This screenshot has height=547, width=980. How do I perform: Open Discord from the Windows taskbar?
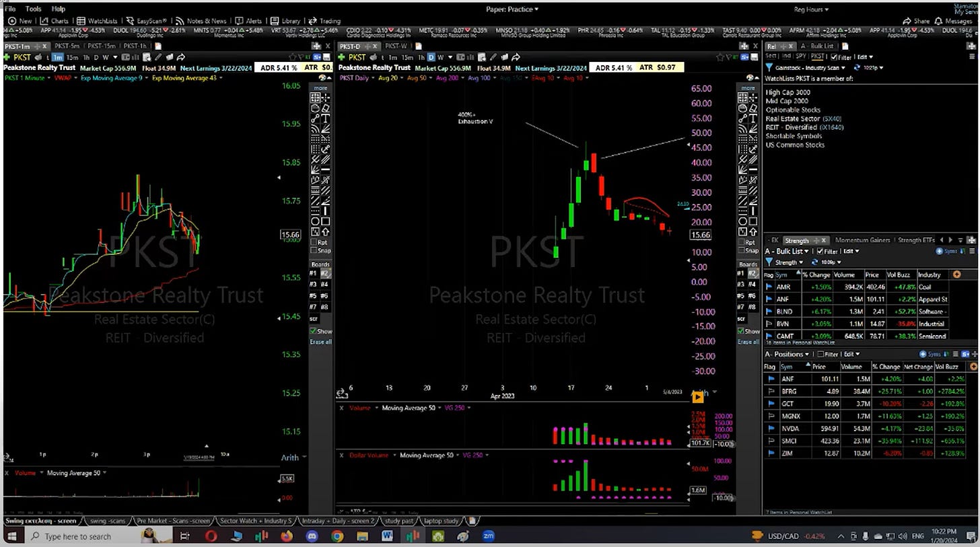click(312, 536)
